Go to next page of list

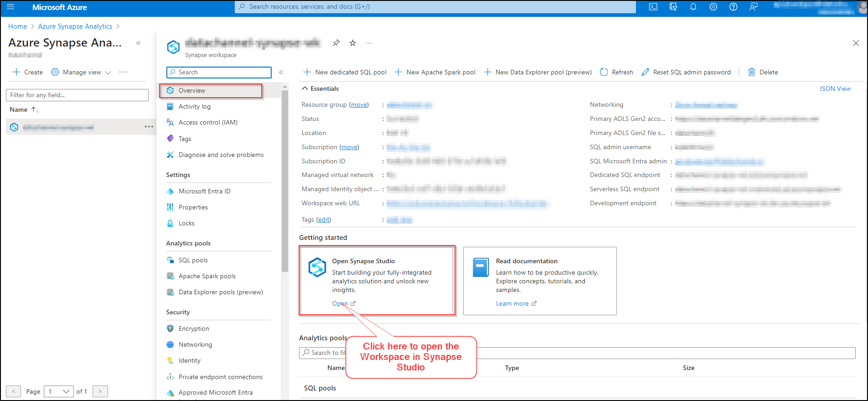pyautogui.click(x=100, y=391)
